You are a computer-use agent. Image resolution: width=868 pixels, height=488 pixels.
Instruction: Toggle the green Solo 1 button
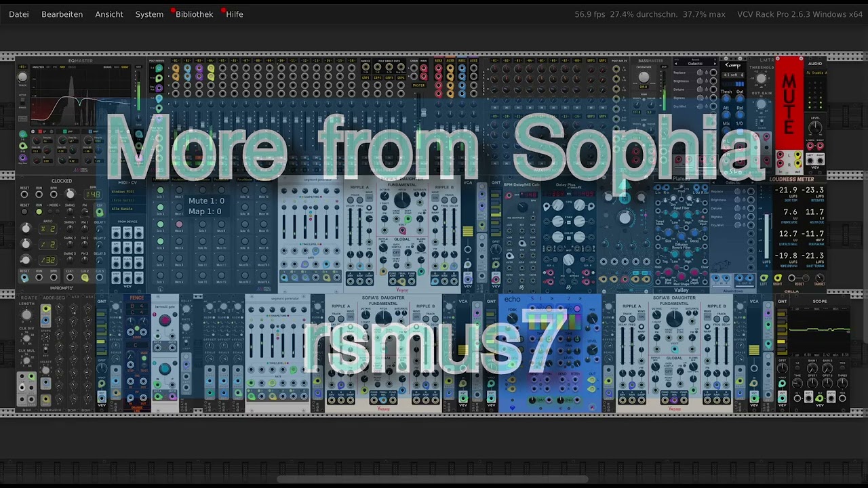(160, 190)
